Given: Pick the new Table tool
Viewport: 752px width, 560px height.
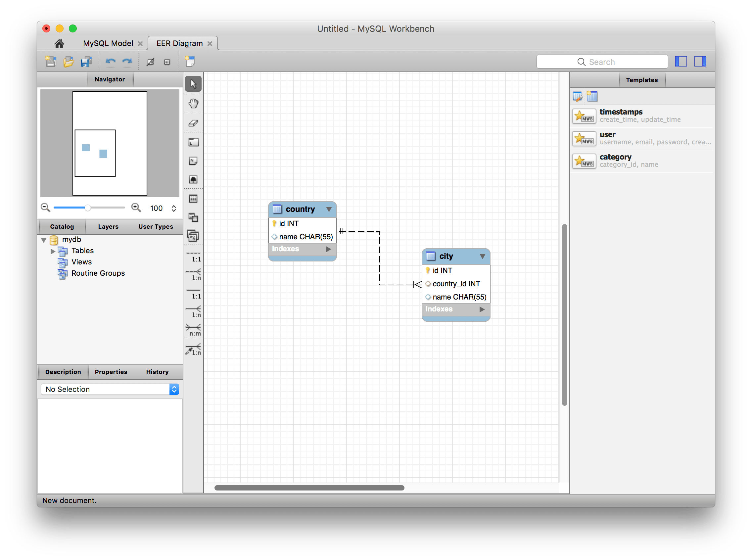Looking at the screenshot, I should [193, 199].
